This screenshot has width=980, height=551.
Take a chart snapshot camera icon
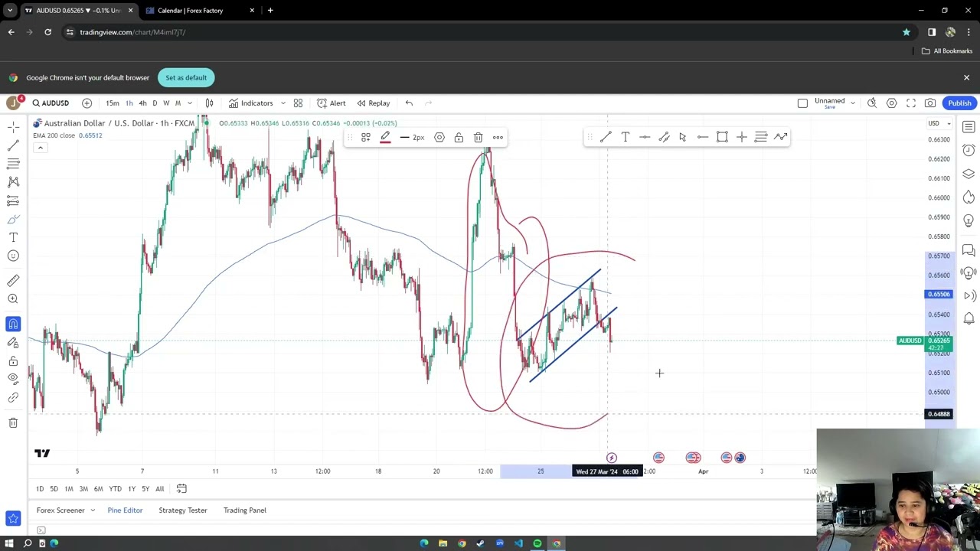tap(930, 103)
